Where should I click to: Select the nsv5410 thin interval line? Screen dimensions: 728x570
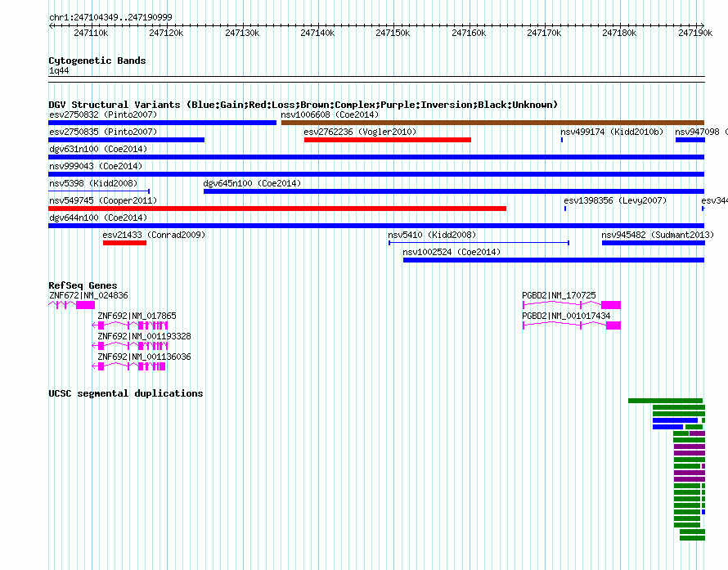pos(479,243)
